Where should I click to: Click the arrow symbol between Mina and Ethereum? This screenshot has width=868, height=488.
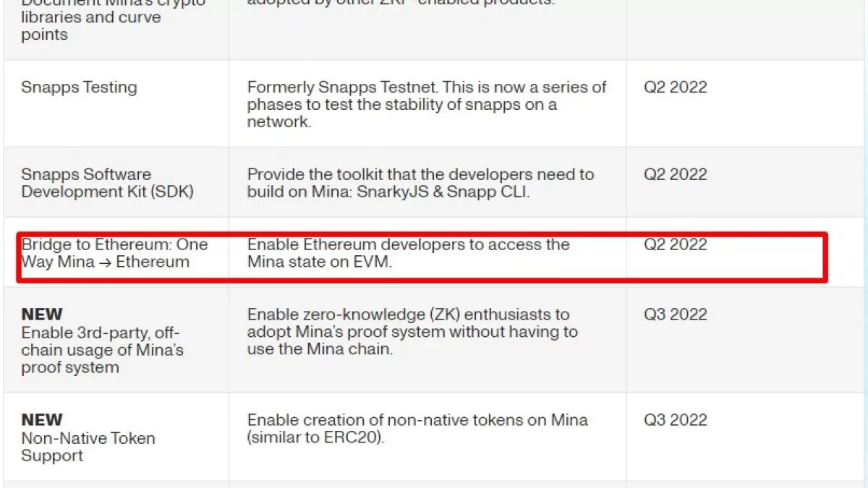[x=105, y=262]
